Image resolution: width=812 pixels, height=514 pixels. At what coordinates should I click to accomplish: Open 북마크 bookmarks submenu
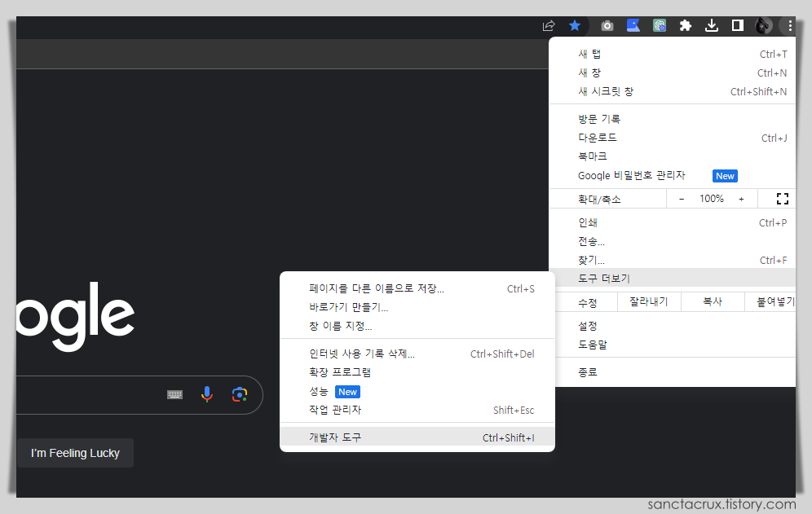[672, 156]
